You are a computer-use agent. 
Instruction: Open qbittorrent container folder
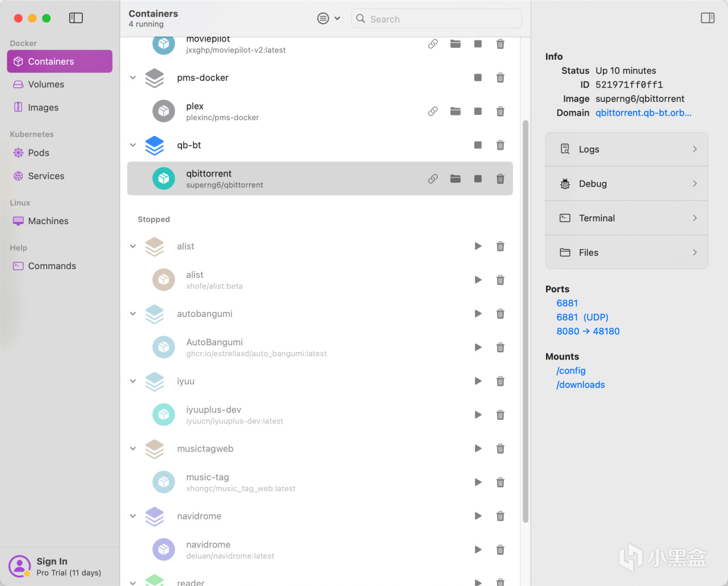456,179
